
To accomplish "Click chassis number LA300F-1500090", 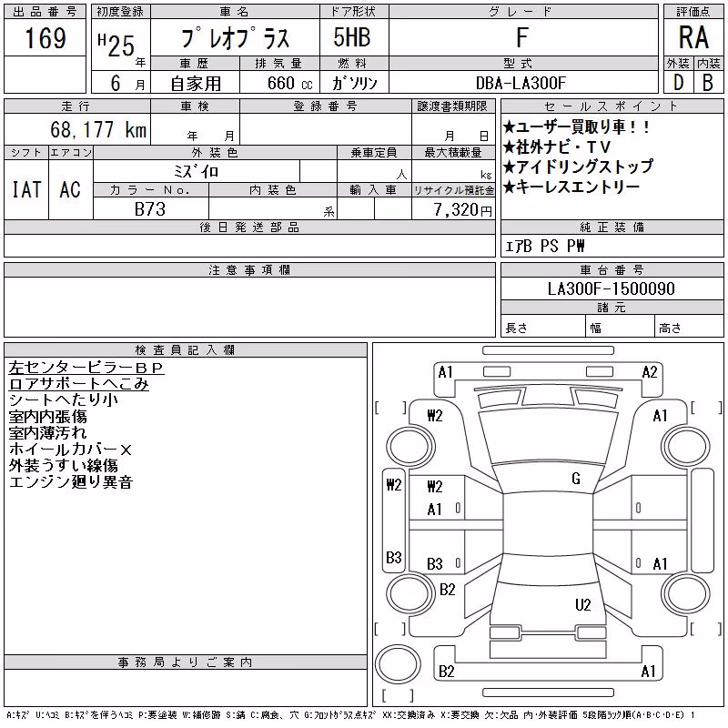I will pos(612,288).
